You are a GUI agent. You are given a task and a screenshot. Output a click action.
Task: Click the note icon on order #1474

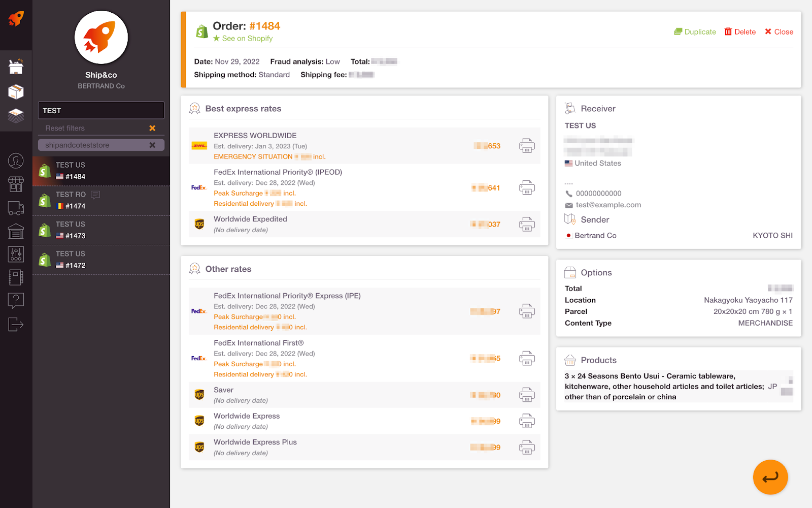click(95, 195)
